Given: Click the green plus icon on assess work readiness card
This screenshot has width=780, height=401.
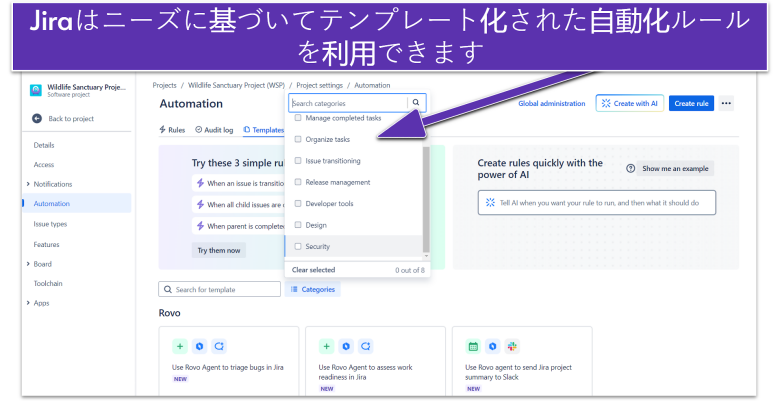Looking at the screenshot, I should tap(327, 346).
